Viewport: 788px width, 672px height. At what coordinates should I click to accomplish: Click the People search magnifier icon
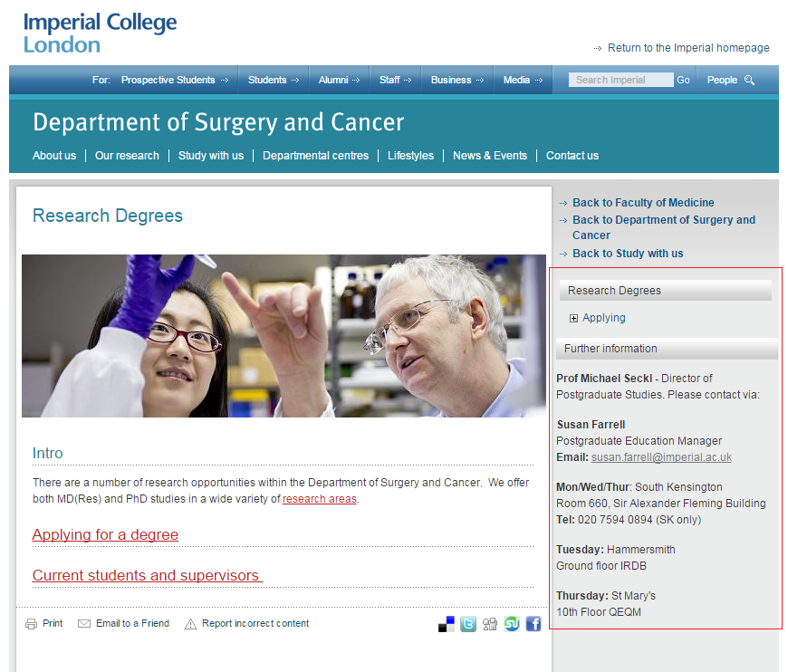[x=749, y=80]
